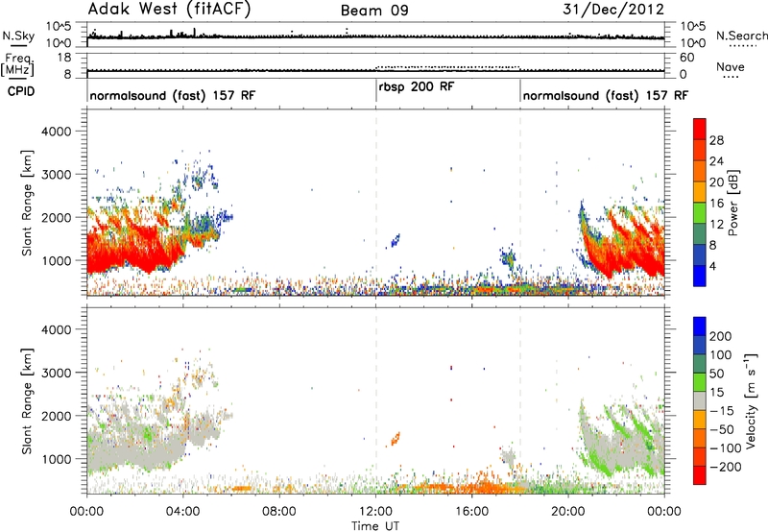This screenshot has height=532, width=768.
Task: Click the dashed 18:00 CPID boundary line in the velocity panel
Action: [520, 400]
